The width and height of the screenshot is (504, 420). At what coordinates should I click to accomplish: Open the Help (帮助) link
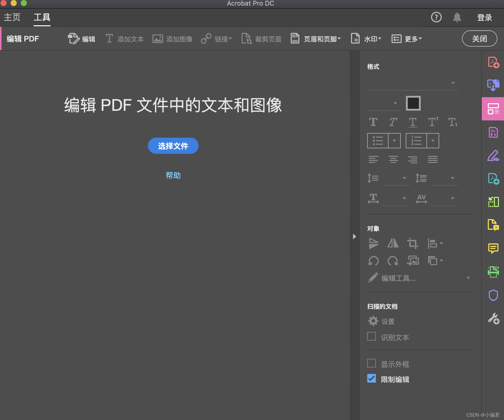point(173,175)
